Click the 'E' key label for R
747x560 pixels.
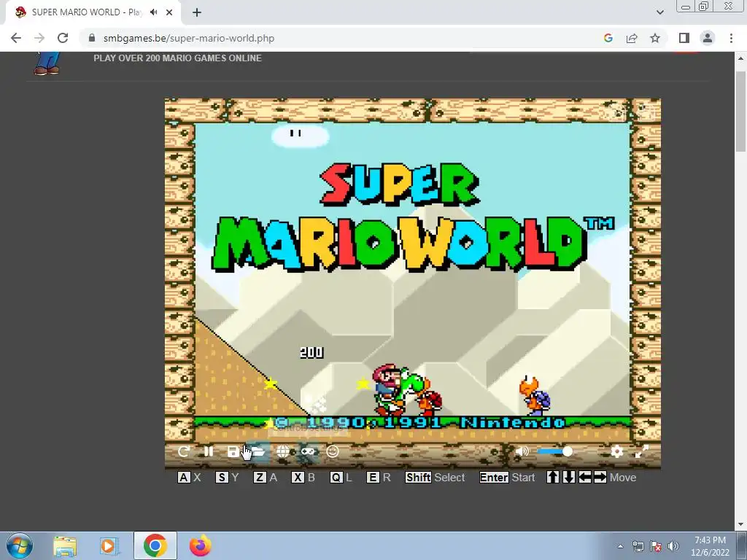[x=373, y=477]
